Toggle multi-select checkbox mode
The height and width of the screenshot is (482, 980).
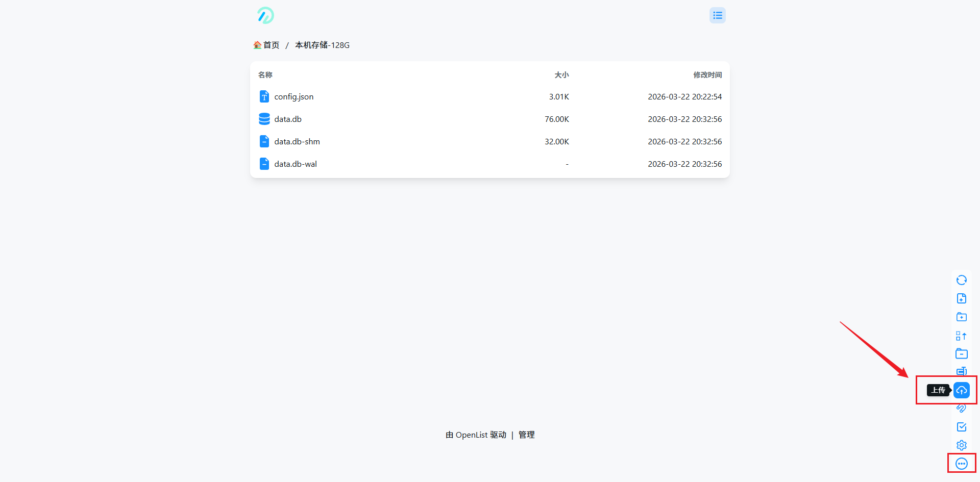[x=961, y=427]
